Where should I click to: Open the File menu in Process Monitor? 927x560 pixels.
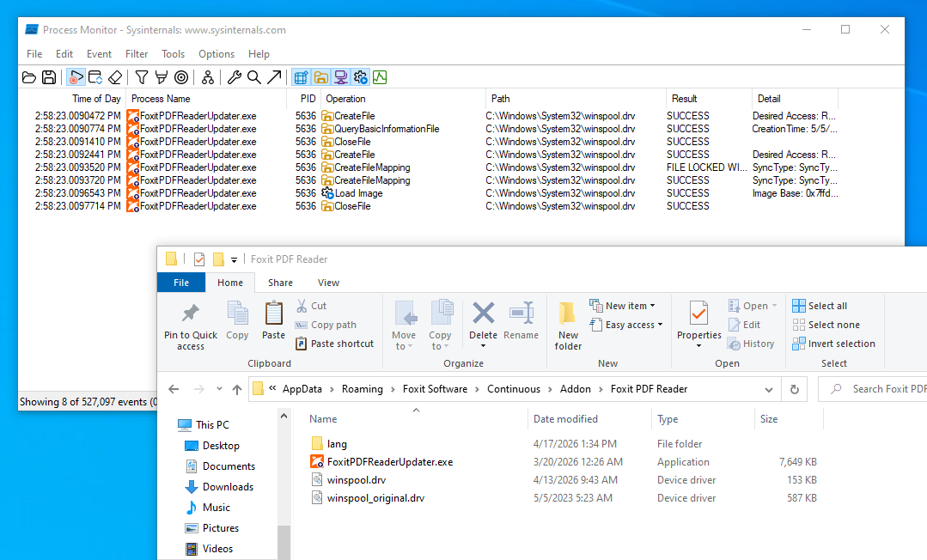(34, 54)
